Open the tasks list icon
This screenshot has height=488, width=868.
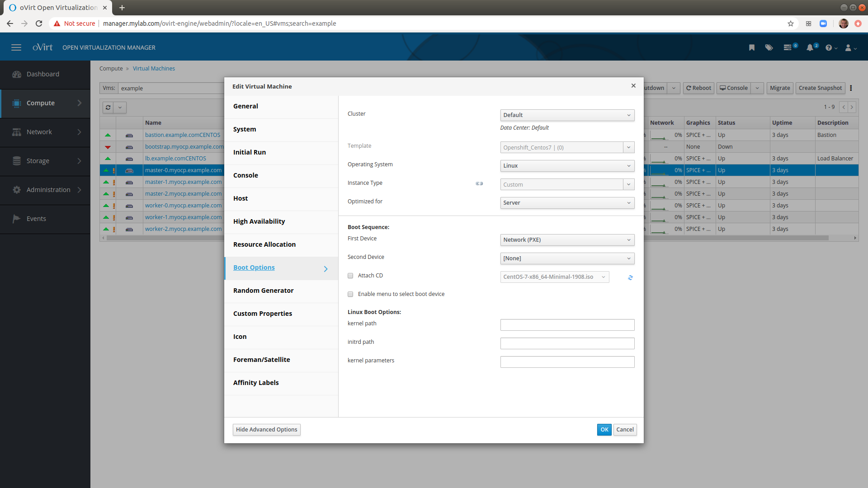pos(788,47)
